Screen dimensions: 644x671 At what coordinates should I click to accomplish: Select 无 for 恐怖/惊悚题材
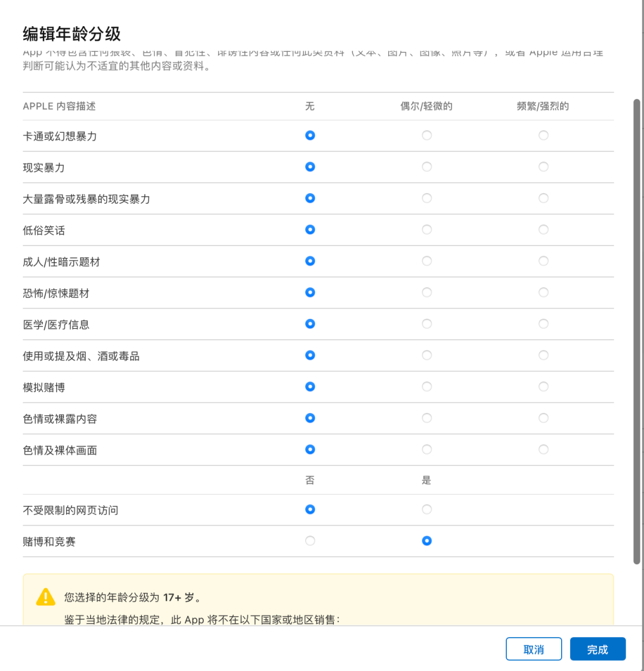point(310,292)
